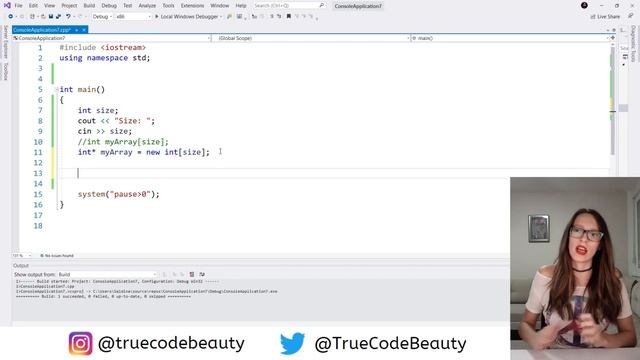Open the Show output from Build dropdown
The width and height of the screenshot is (640, 360).
point(108,274)
